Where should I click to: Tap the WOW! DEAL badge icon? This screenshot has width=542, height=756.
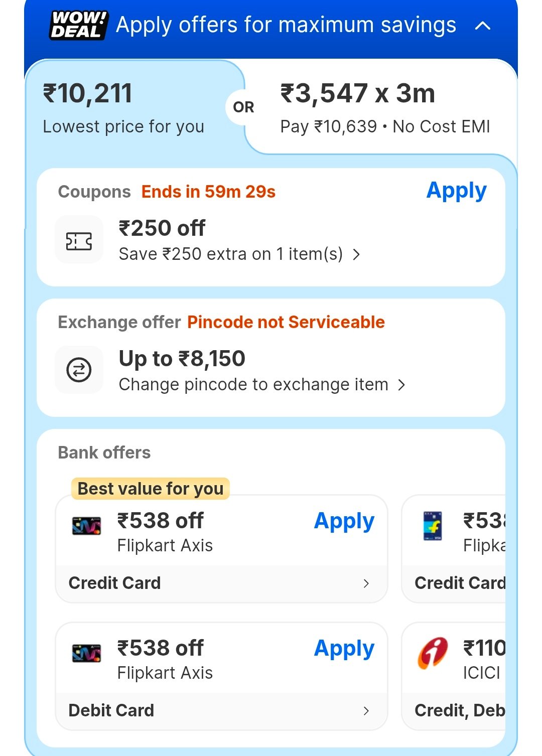coord(78,25)
